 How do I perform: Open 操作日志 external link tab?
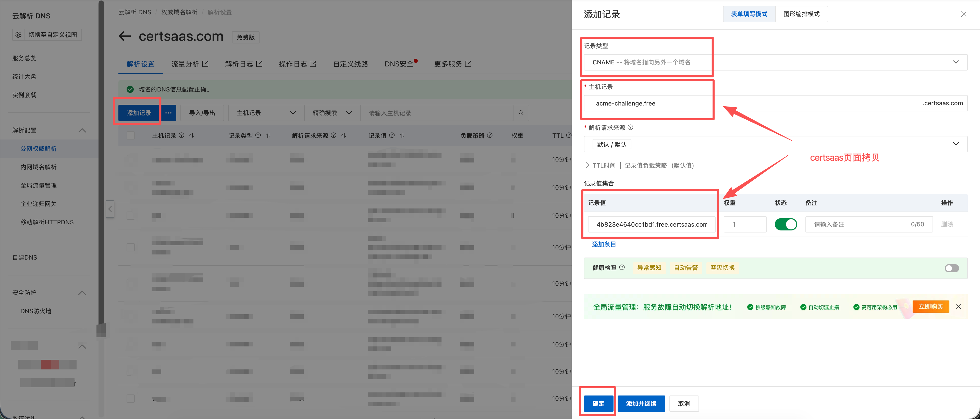(298, 64)
